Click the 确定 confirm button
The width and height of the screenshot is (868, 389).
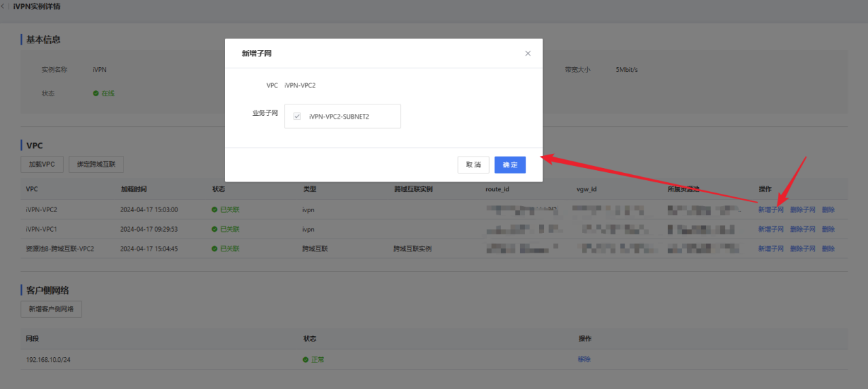click(x=510, y=165)
